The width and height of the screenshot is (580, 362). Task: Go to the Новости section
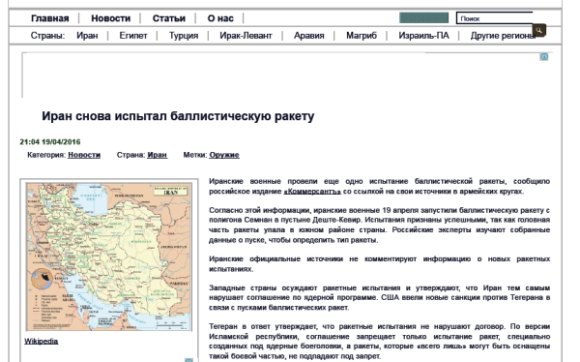(111, 18)
